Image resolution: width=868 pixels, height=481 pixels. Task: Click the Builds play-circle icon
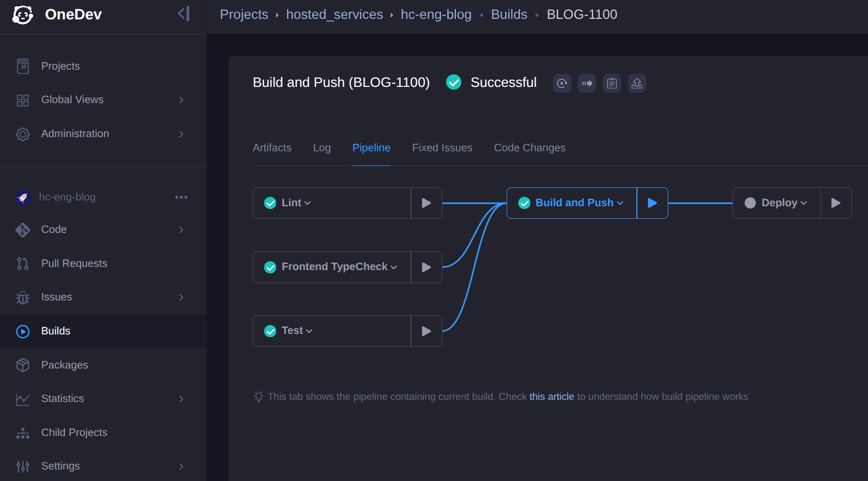(x=23, y=331)
